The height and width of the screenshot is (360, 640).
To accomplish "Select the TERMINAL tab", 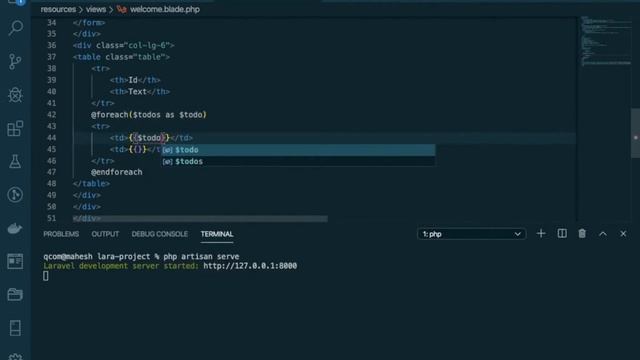I will pyautogui.click(x=217, y=234).
